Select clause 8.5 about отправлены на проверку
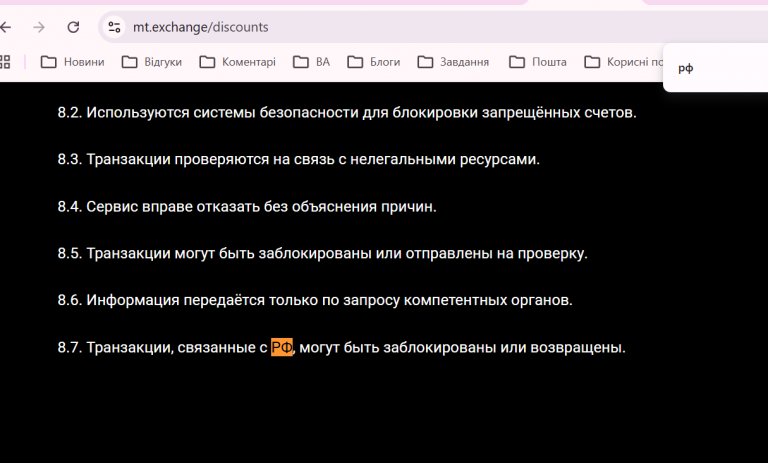 pos(322,253)
